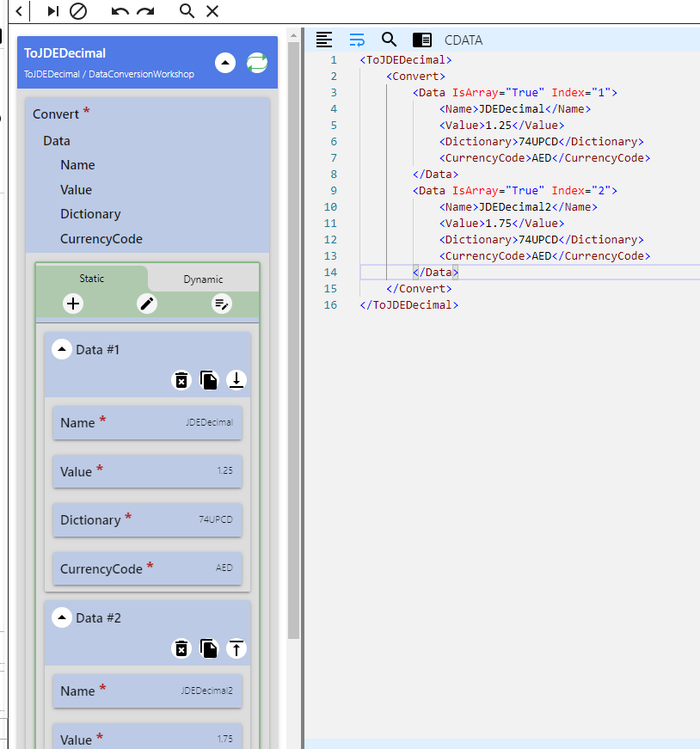Click the back chevron in top toolbar
This screenshot has width=700, height=749.
pos(19,11)
